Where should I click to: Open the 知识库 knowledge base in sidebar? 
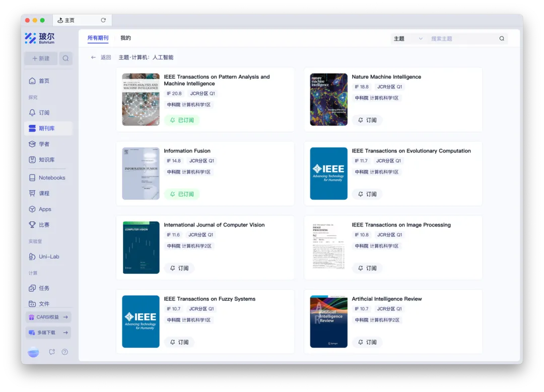(x=46, y=160)
